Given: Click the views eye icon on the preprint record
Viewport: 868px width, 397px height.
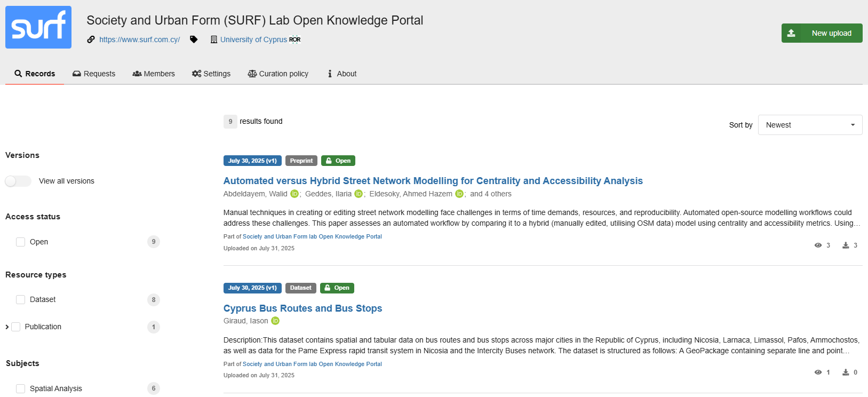Looking at the screenshot, I should tap(818, 245).
